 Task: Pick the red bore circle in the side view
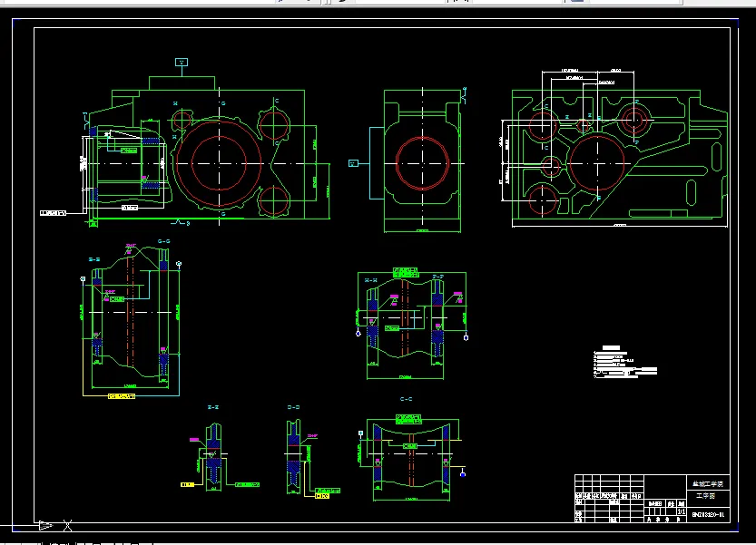pos(422,163)
